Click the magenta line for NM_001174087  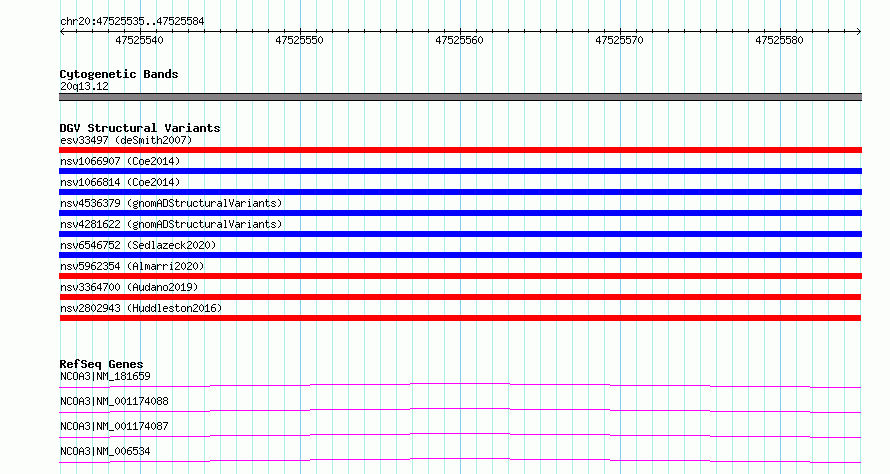[460, 434]
